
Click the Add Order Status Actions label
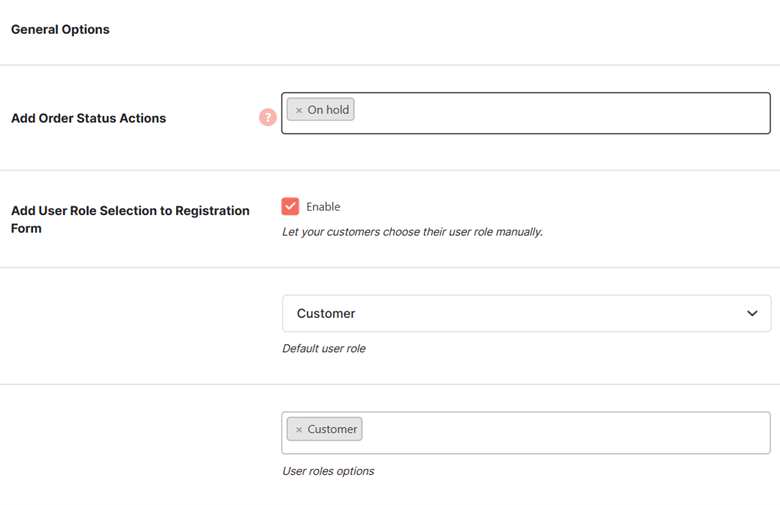(89, 118)
